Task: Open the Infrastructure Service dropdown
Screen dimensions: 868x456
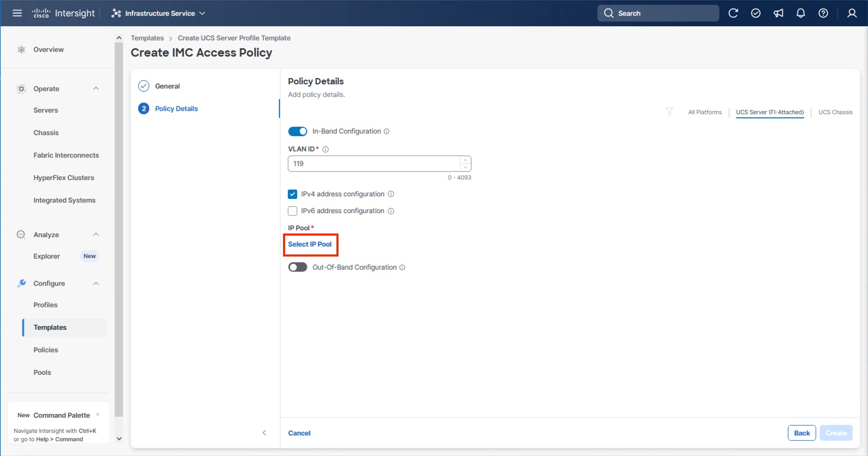Action: [x=159, y=13]
